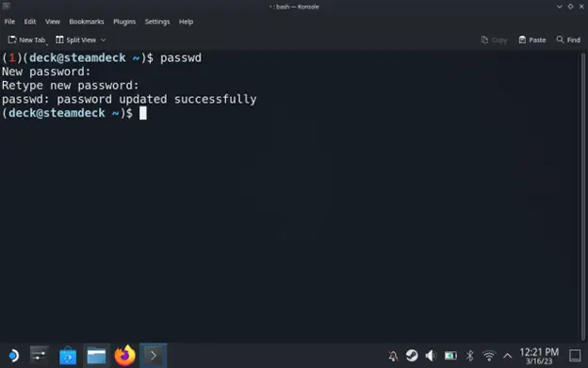The width and height of the screenshot is (588, 368).
Task: Click the Konsole window icon in title bar
Action: click(x=6, y=6)
